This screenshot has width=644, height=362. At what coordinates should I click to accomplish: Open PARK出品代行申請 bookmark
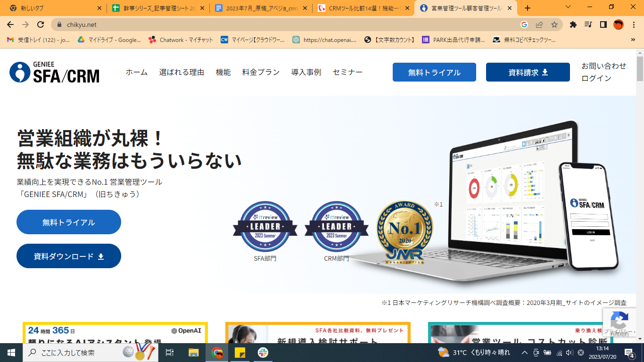click(x=454, y=40)
